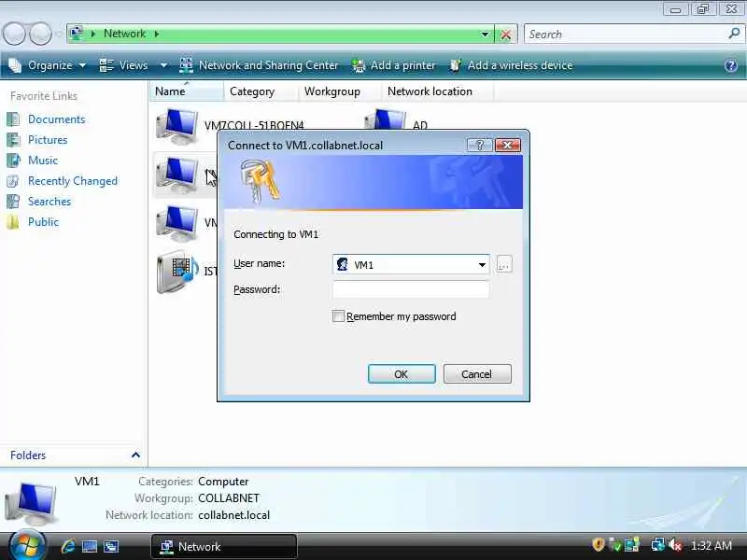The height and width of the screenshot is (560, 747).
Task: Close the Connect to VM1.collabnet.local dialog
Action: coord(508,145)
